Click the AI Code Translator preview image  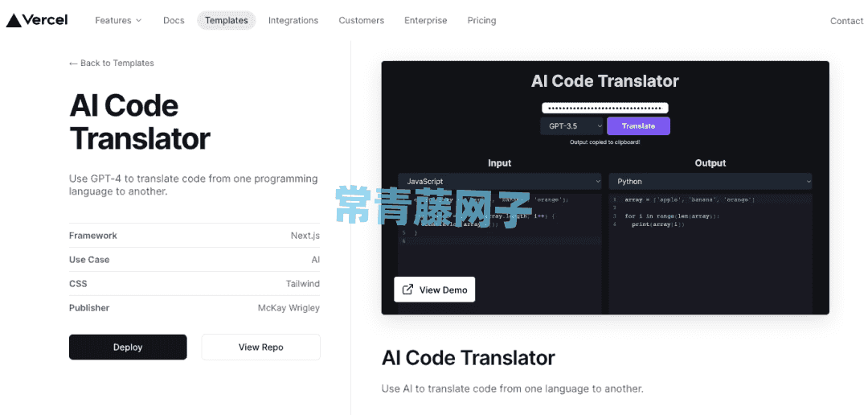(x=605, y=188)
